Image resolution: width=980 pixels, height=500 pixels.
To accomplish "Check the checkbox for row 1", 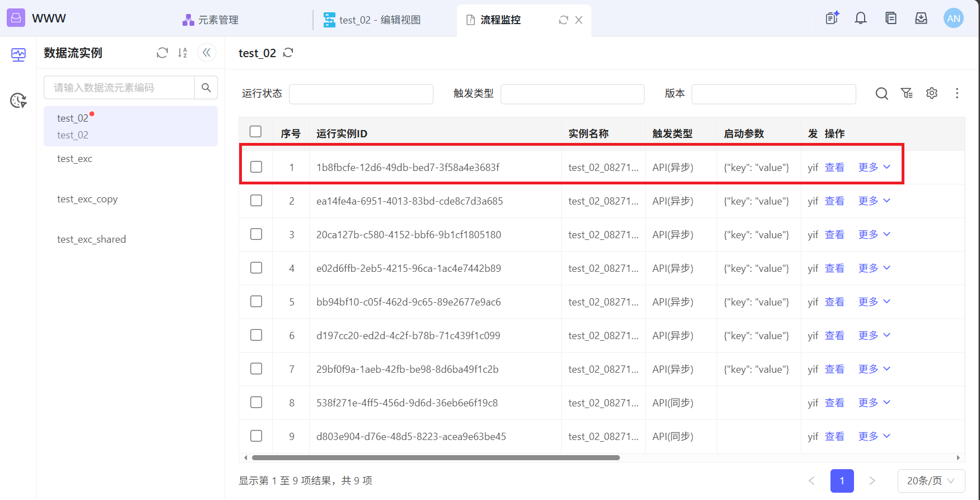I will click(x=256, y=167).
